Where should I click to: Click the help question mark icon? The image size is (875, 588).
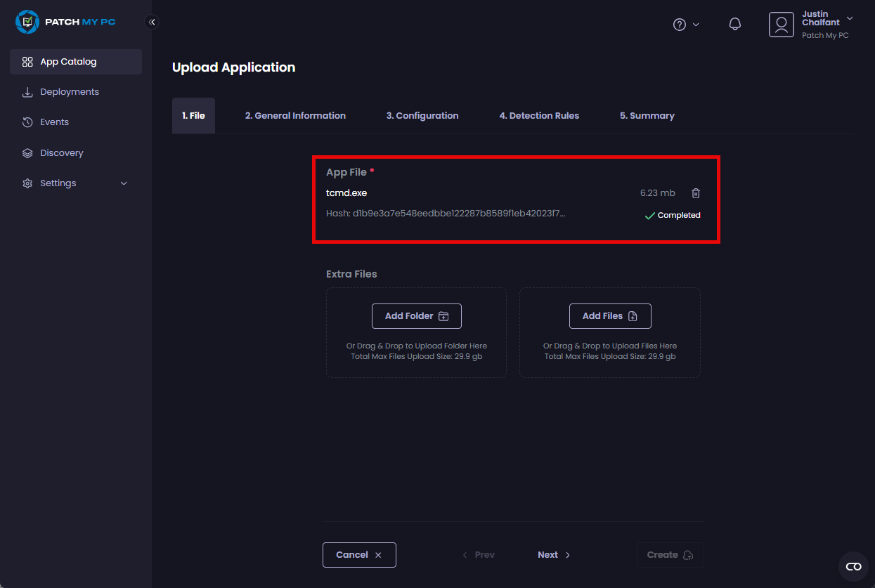(x=679, y=25)
